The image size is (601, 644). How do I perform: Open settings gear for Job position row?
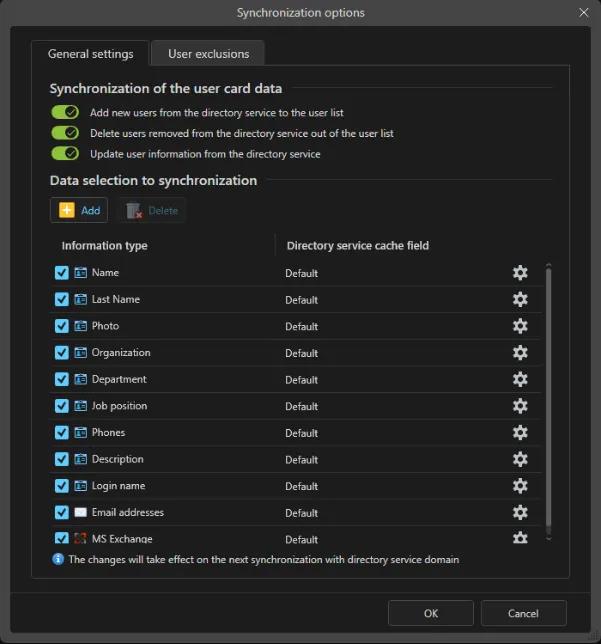pyautogui.click(x=520, y=406)
